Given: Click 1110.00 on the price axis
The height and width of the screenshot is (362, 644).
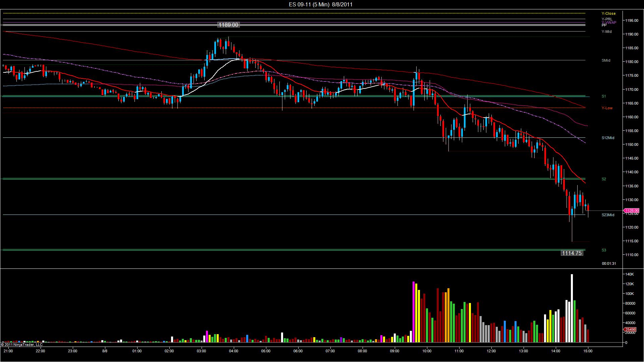Looking at the screenshot, I should pyautogui.click(x=632, y=255).
